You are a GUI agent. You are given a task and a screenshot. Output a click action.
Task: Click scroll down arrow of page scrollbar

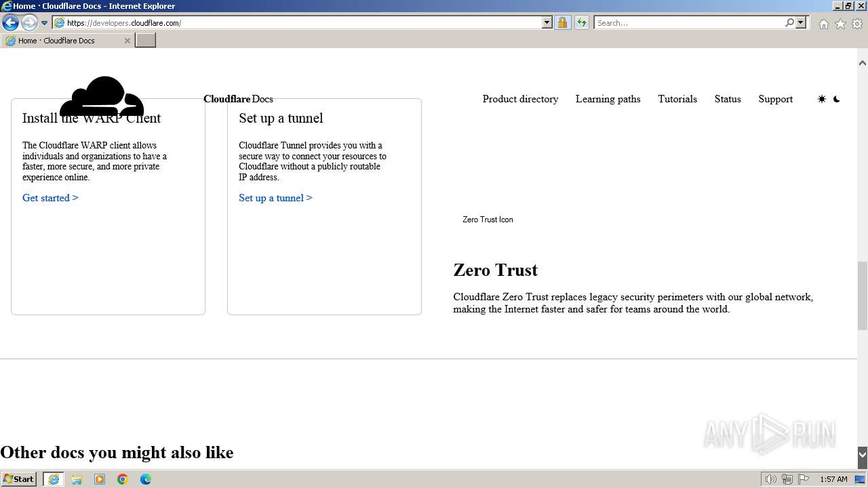pos(862,454)
